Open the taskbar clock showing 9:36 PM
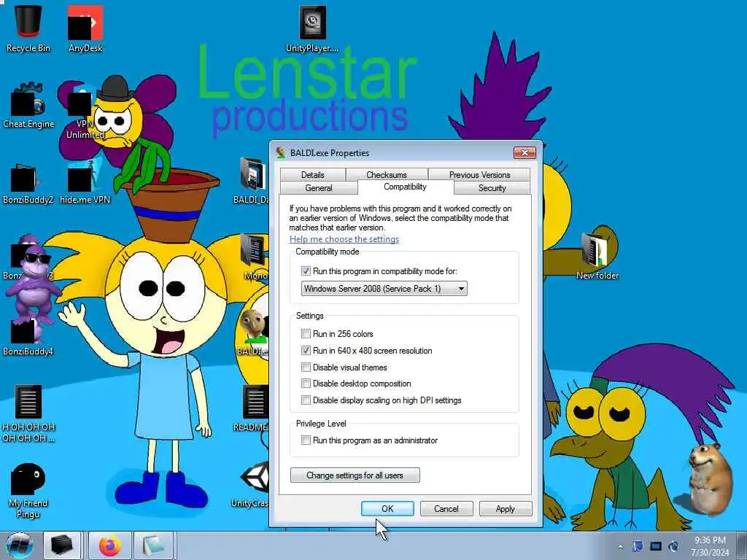This screenshot has height=560, width=747. click(x=710, y=546)
